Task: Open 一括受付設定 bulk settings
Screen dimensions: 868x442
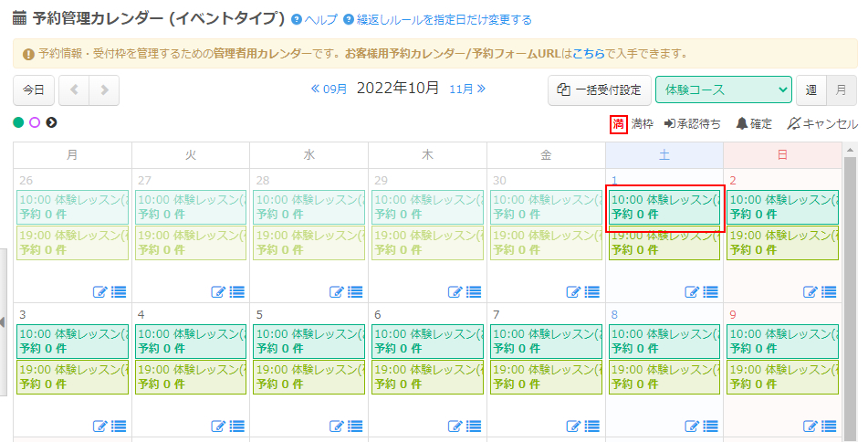Action: 599,90
